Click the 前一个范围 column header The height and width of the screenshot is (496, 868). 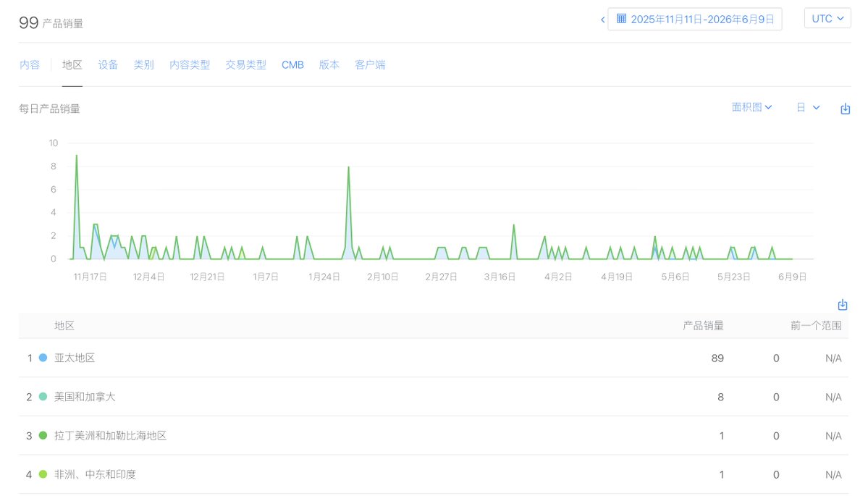pyautogui.click(x=816, y=326)
